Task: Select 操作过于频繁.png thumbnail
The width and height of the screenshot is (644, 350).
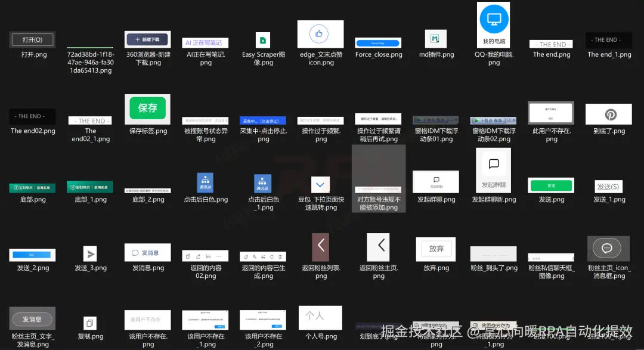Action: click(320, 120)
